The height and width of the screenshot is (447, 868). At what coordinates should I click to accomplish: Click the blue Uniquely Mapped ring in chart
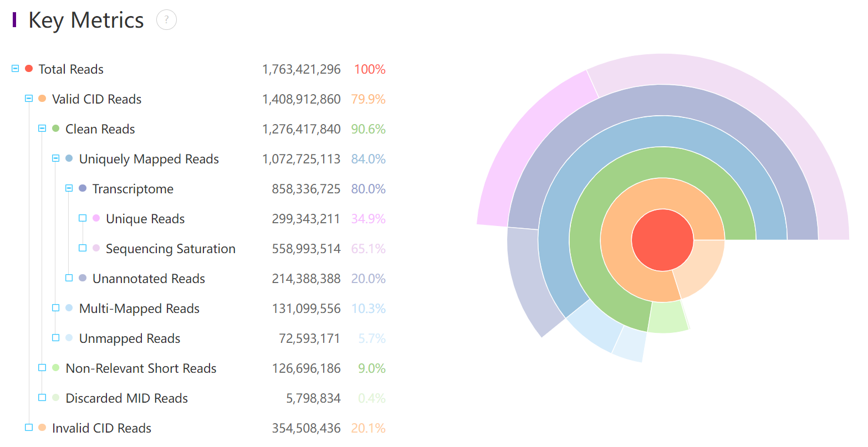pos(662,131)
